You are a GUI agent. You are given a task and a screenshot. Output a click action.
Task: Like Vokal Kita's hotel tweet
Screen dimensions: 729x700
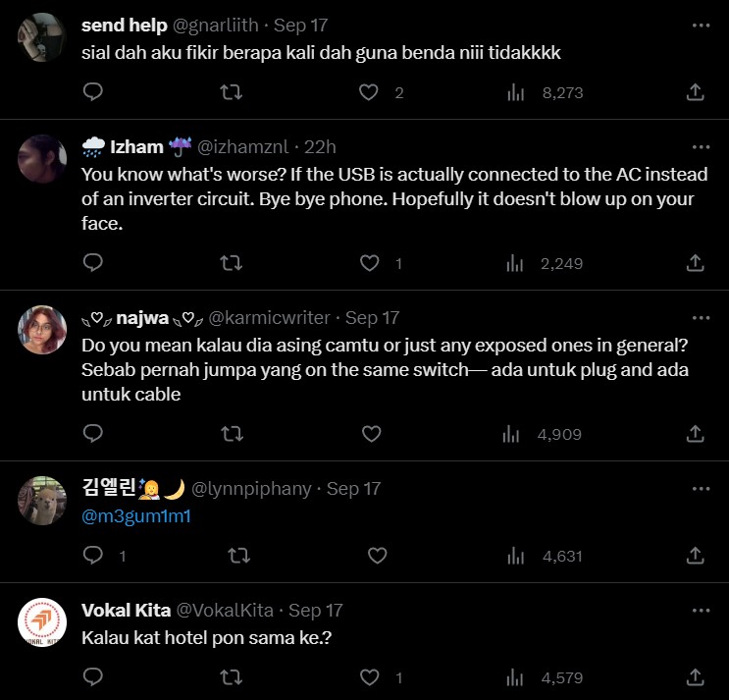[369, 677]
